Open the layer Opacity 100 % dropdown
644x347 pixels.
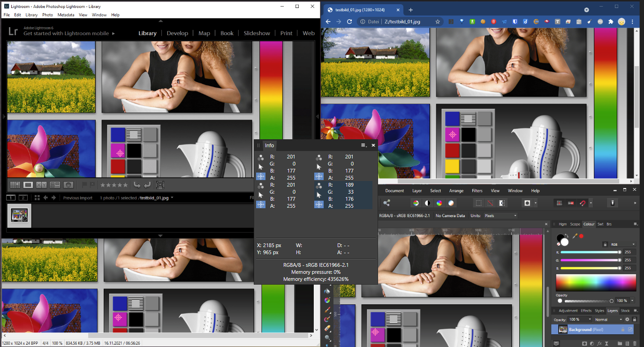580,319
